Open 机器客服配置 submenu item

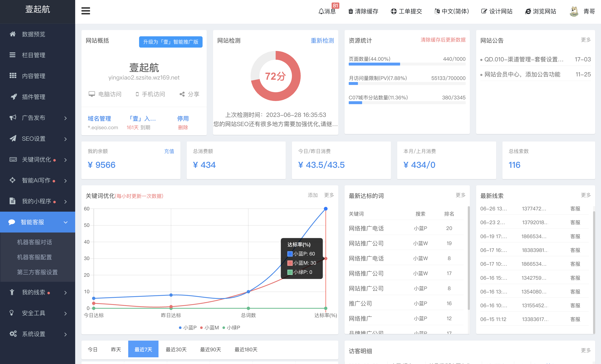coord(34,257)
